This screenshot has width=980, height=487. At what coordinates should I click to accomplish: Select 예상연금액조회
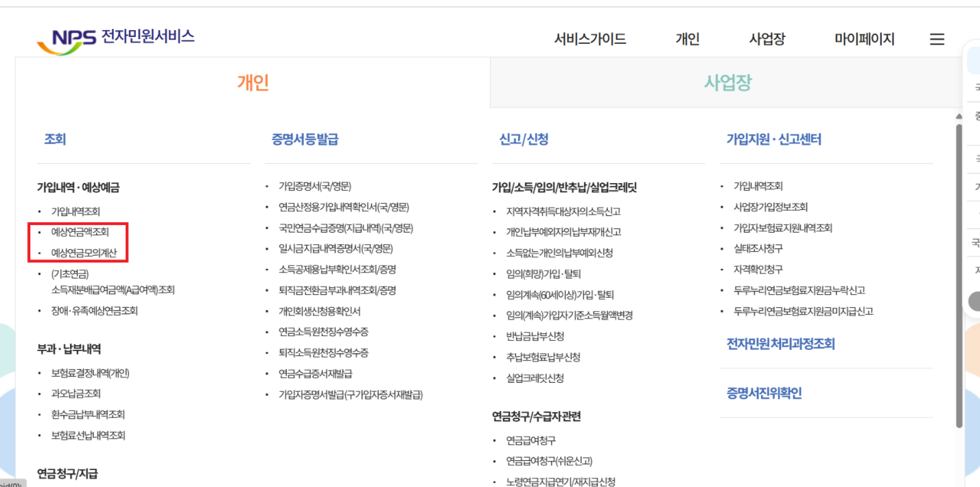[80, 233]
